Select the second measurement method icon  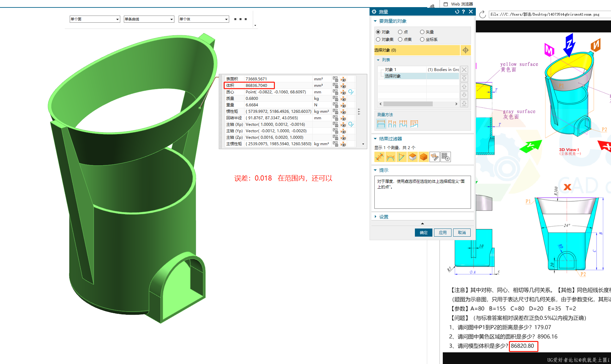click(392, 124)
